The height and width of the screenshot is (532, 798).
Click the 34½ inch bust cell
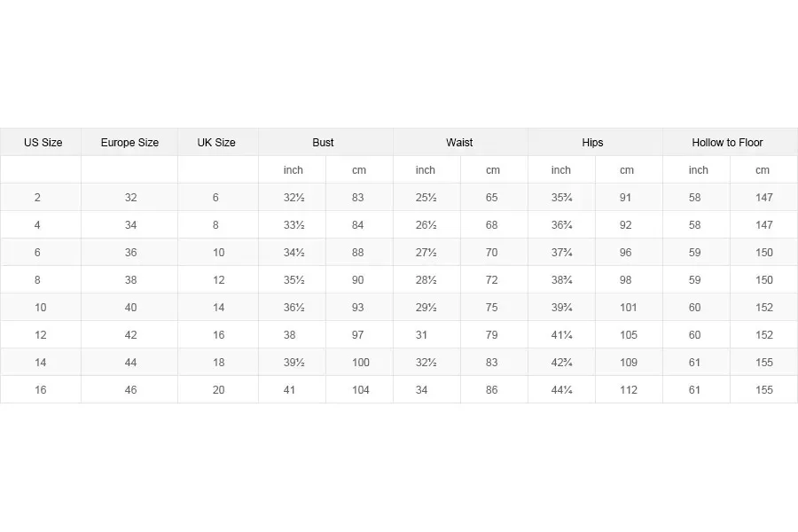point(294,253)
